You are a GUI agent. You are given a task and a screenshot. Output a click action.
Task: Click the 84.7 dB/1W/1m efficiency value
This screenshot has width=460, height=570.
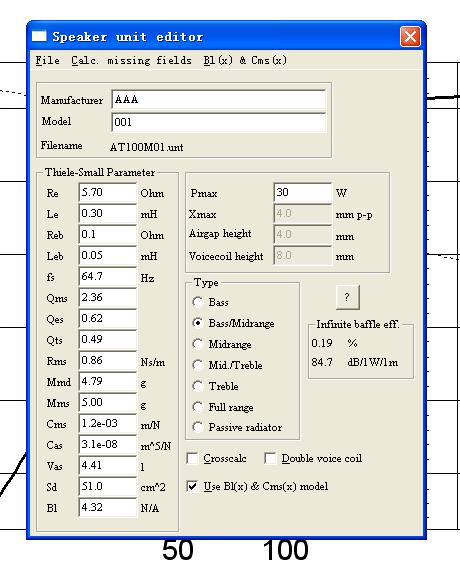coord(355,362)
